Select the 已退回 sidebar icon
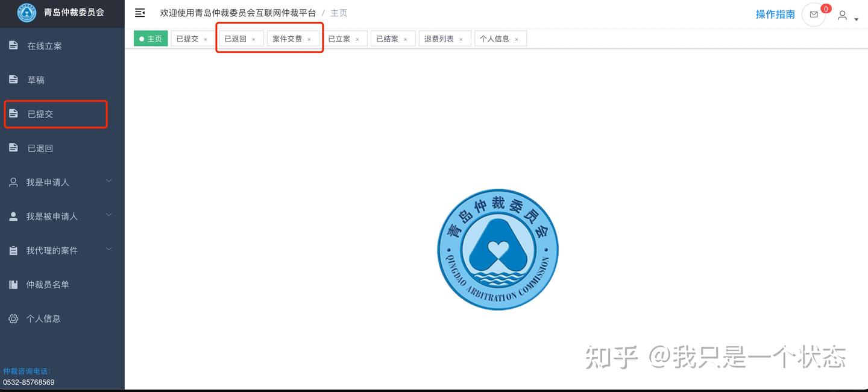This screenshot has height=392, width=868. 13,147
